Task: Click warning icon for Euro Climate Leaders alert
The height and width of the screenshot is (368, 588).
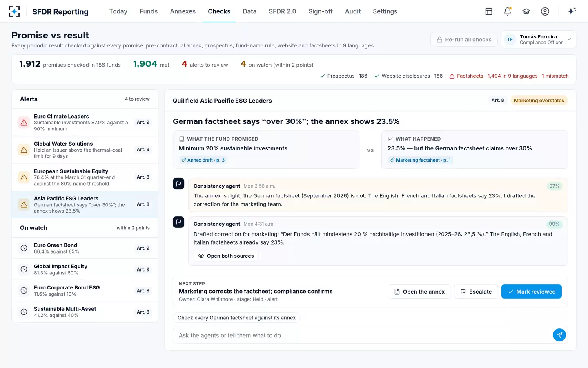Action: pyautogui.click(x=24, y=122)
